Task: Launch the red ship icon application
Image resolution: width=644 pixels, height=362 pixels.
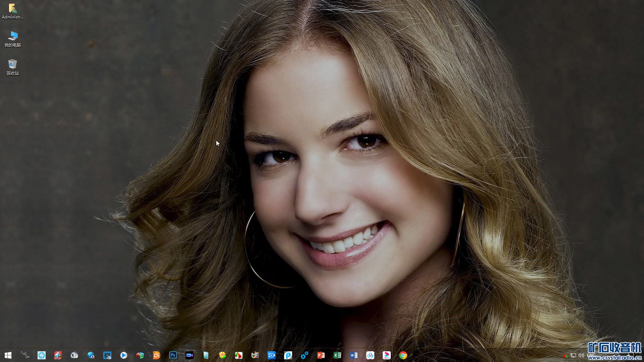Action: (x=58, y=355)
